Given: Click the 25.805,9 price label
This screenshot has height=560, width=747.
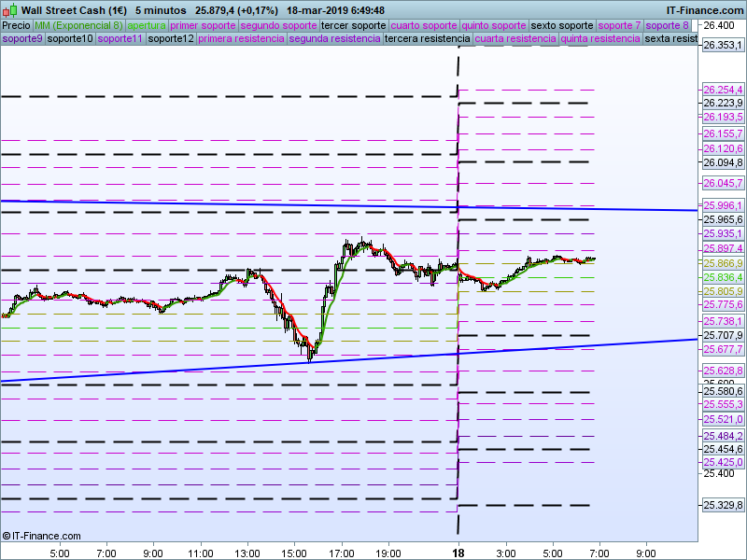Looking at the screenshot, I should [x=723, y=291].
